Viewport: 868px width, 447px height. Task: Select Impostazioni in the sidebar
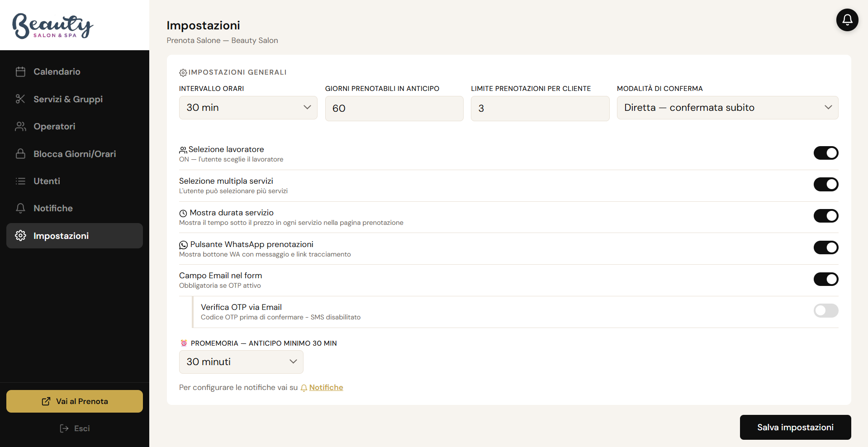[75, 236]
